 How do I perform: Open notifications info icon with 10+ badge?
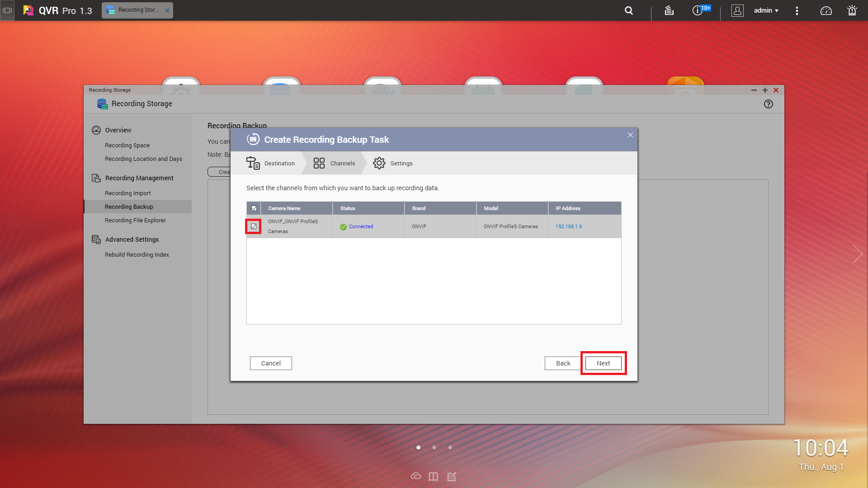(698, 10)
